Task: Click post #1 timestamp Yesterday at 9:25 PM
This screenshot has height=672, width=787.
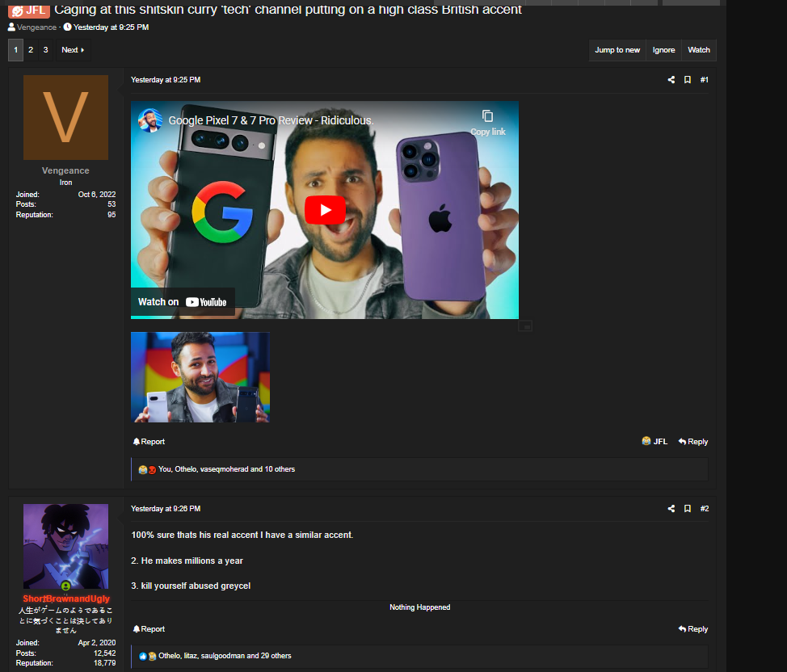Action: coord(166,80)
